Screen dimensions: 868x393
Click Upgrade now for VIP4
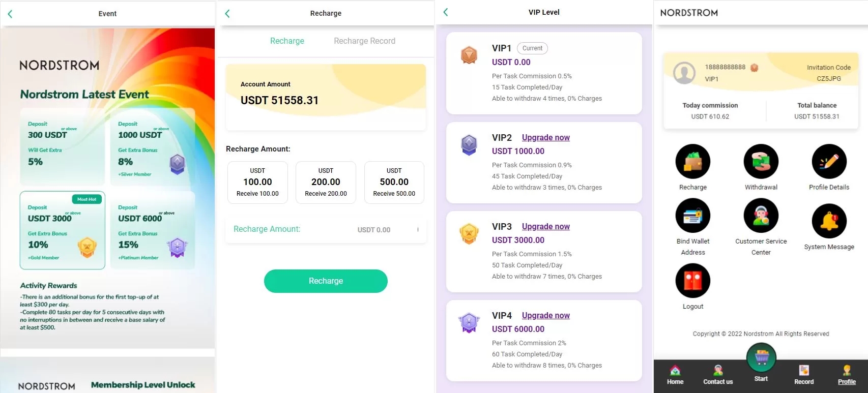[x=545, y=315]
